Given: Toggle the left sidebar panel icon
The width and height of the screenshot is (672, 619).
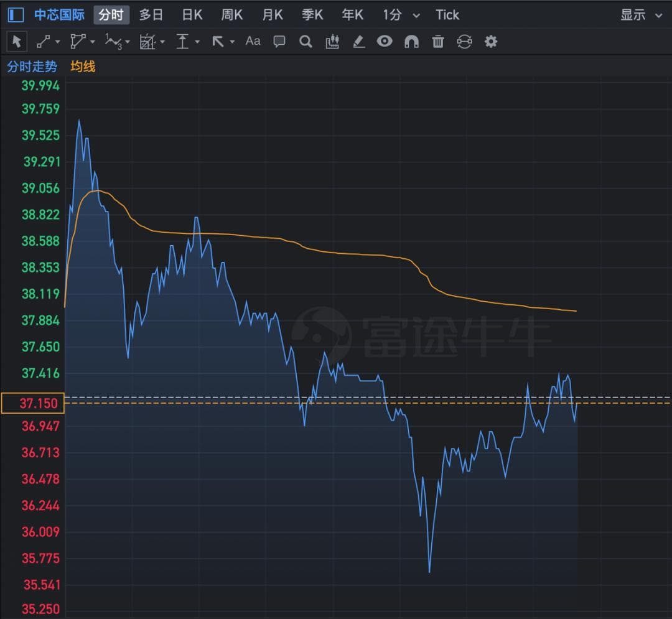Looking at the screenshot, I should 16,15.
